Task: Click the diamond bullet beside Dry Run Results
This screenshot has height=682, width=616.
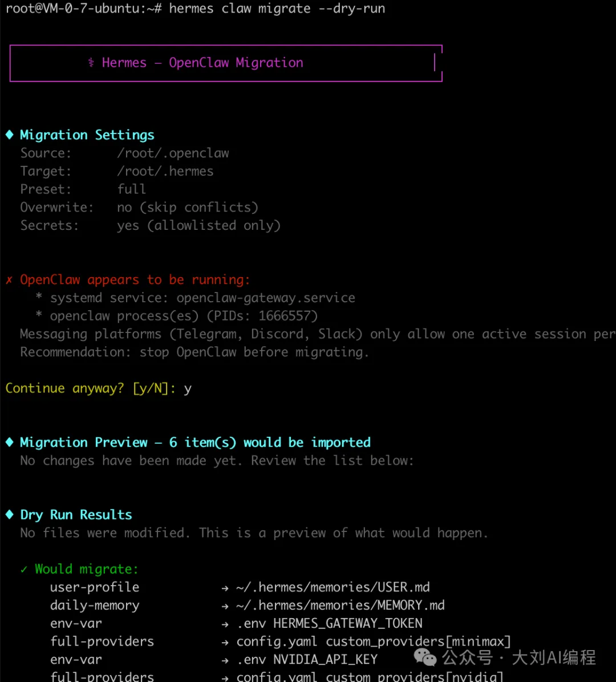Action: pyautogui.click(x=10, y=515)
